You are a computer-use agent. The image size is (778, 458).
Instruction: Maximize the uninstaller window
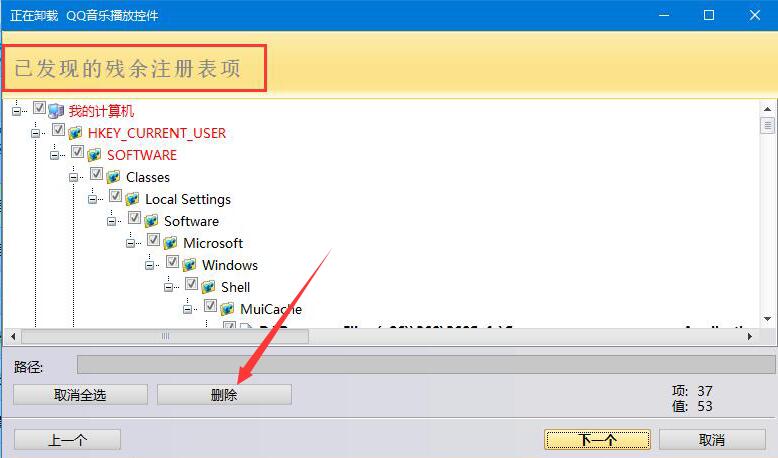(x=709, y=15)
